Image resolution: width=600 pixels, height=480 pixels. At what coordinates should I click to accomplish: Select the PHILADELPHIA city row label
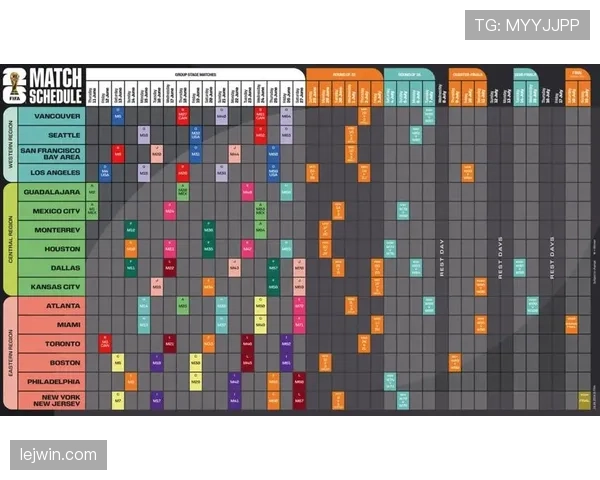[x=54, y=382]
